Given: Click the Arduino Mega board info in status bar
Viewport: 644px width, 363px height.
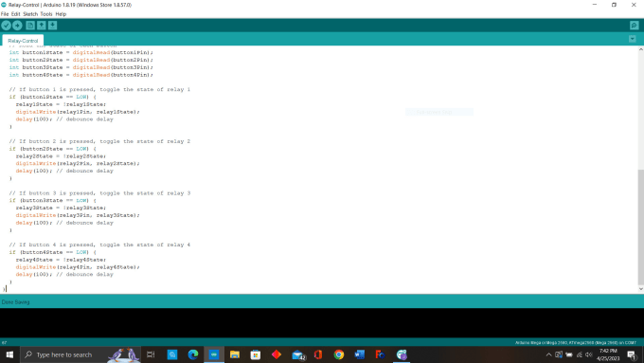Looking at the screenshot, I should click(576, 342).
